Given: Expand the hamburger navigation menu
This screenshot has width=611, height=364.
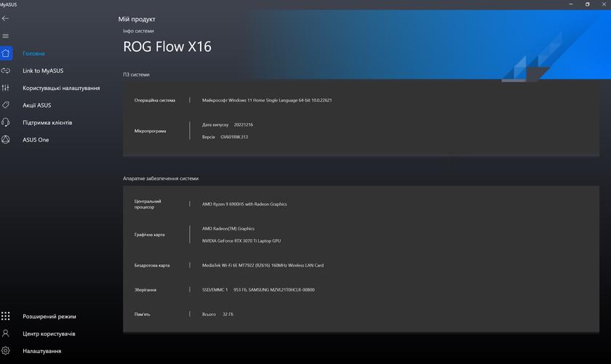Looking at the screenshot, I should click(6, 36).
